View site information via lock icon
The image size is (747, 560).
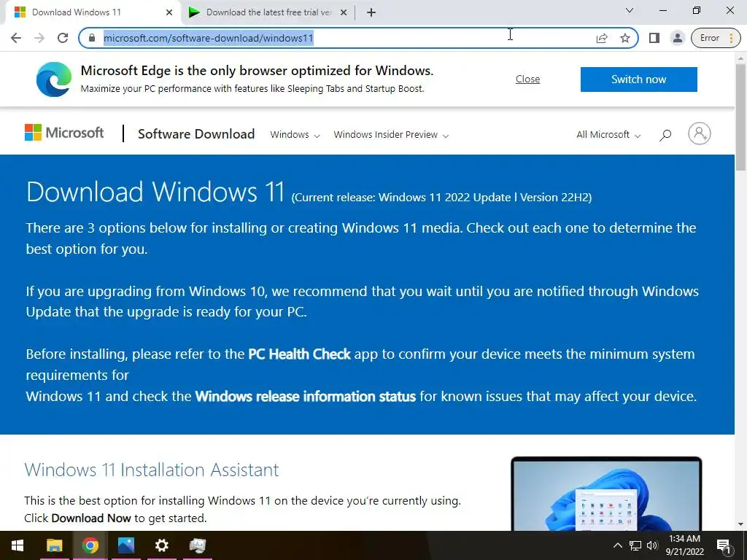point(92,38)
